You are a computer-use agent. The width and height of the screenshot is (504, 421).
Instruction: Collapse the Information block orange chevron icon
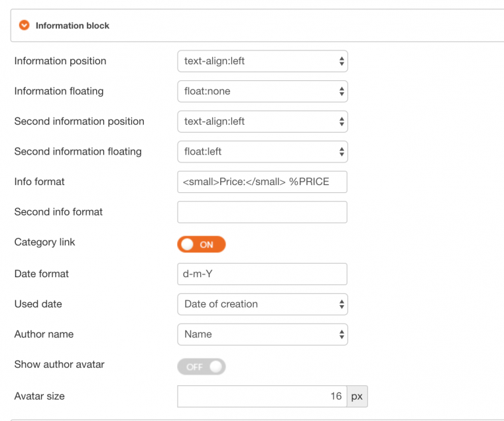coord(25,26)
